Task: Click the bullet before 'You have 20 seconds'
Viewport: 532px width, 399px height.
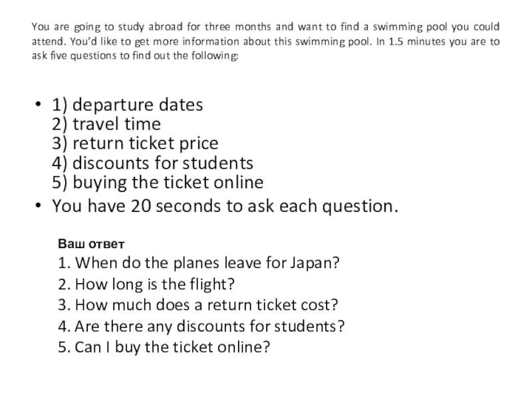Action: (39, 207)
